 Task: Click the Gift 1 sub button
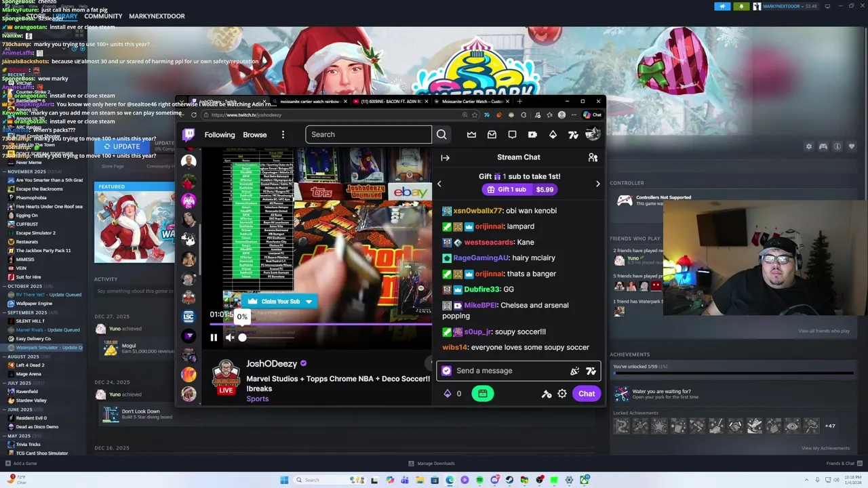click(520, 190)
